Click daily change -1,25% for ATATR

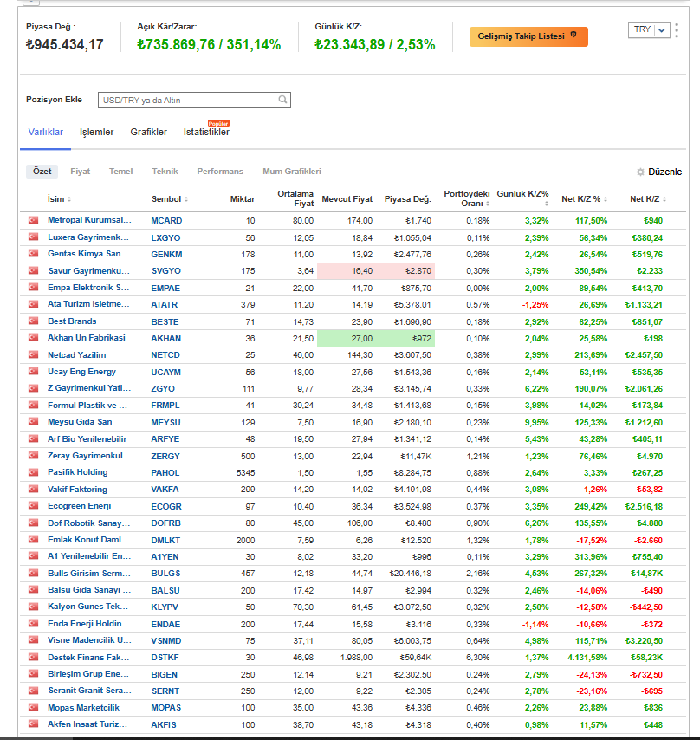coord(535,305)
